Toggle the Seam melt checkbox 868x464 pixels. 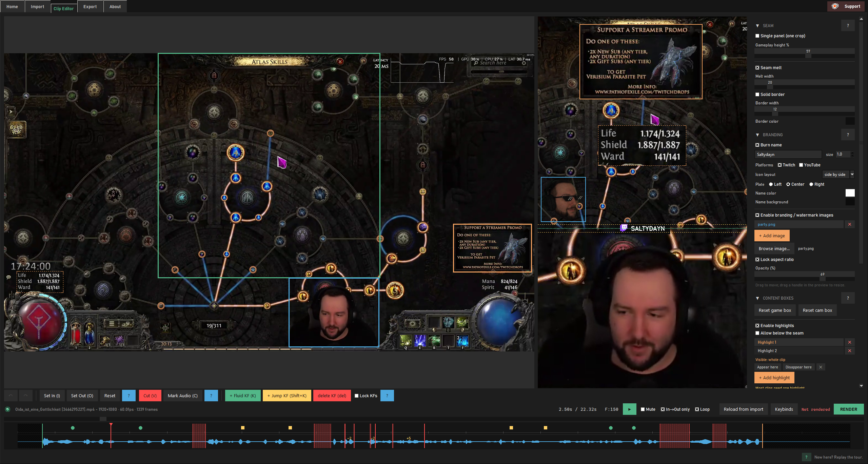click(x=757, y=68)
